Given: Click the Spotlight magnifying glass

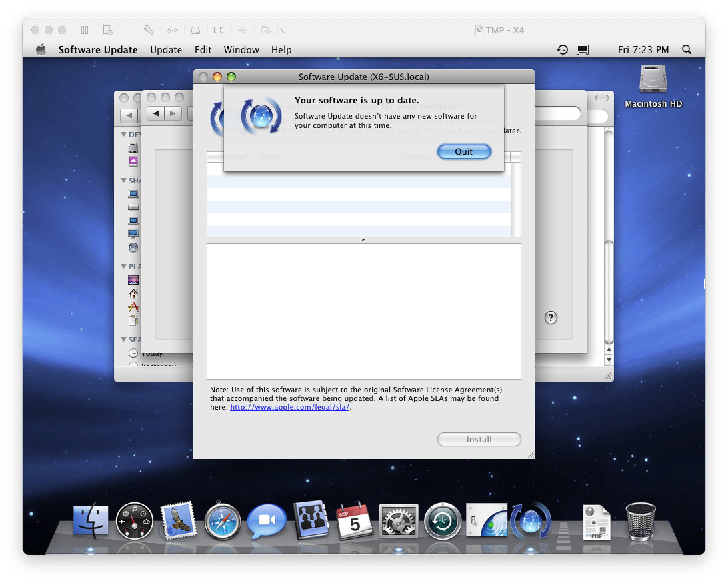Looking at the screenshot, I should coord(686,50).
